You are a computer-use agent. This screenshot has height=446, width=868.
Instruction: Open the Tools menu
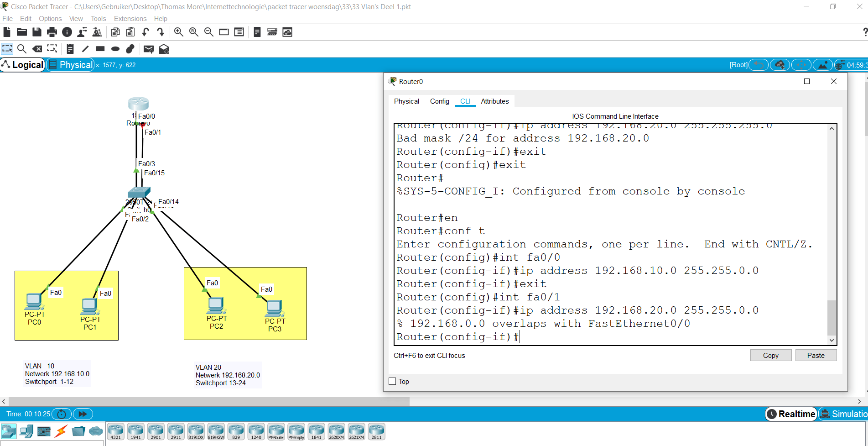(98, 19)
